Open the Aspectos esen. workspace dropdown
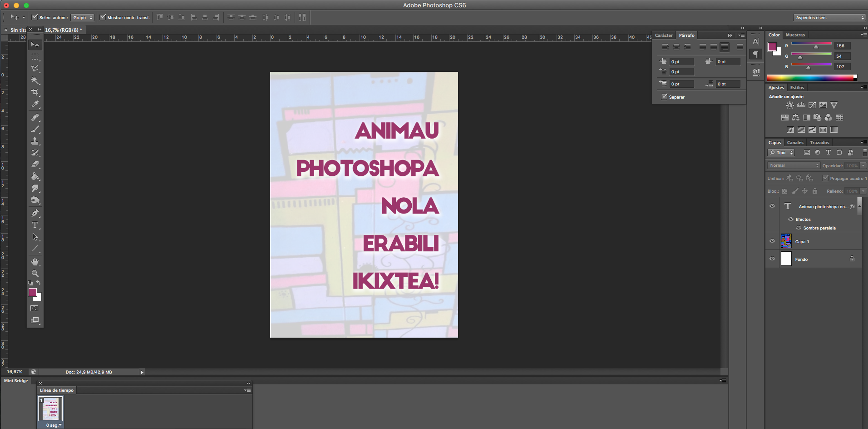Screen dimensions: 868x429 coord(830,18)
